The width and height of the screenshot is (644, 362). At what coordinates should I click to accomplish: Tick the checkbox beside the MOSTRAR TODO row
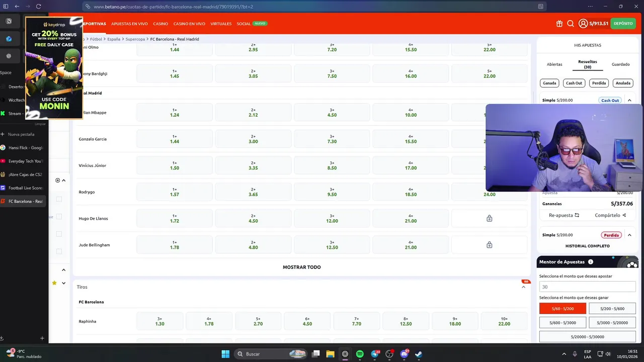tap(59, 251)
